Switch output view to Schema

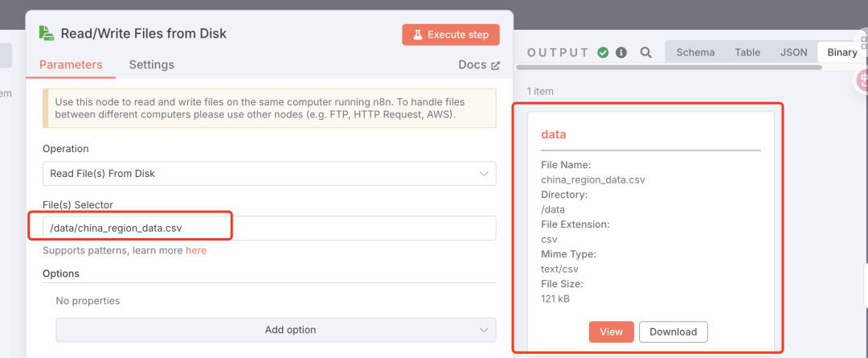click(695, 52)
